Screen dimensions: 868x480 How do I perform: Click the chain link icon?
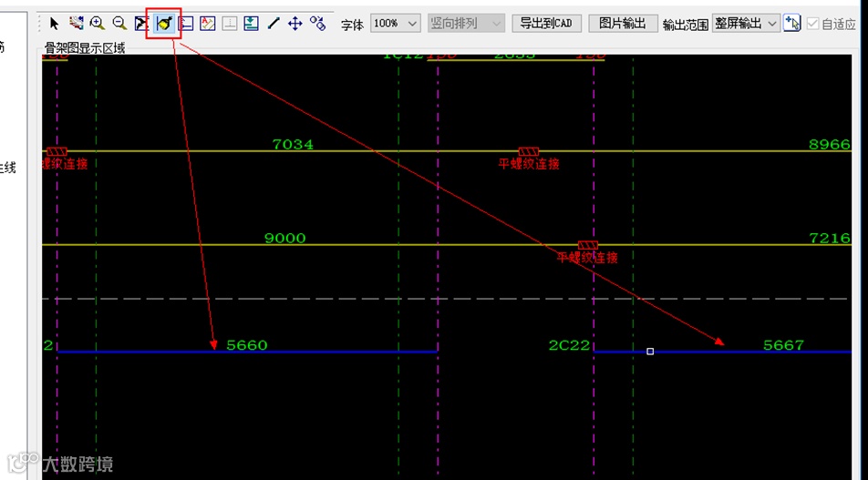tap(317, 24)
